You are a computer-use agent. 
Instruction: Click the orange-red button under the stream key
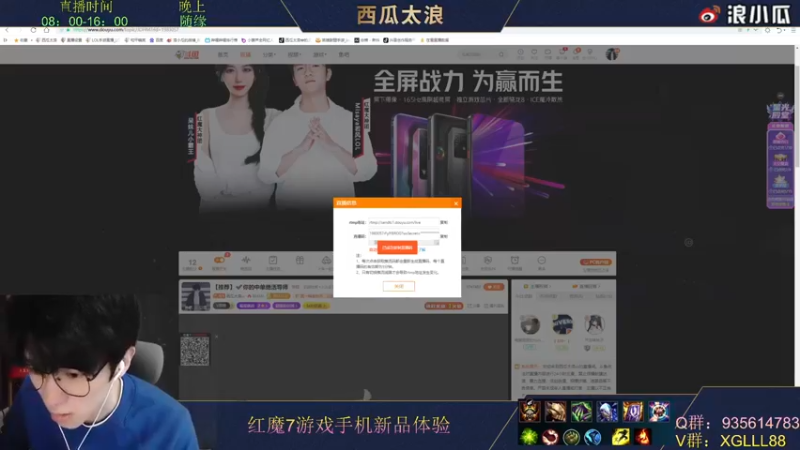(397, 247)
